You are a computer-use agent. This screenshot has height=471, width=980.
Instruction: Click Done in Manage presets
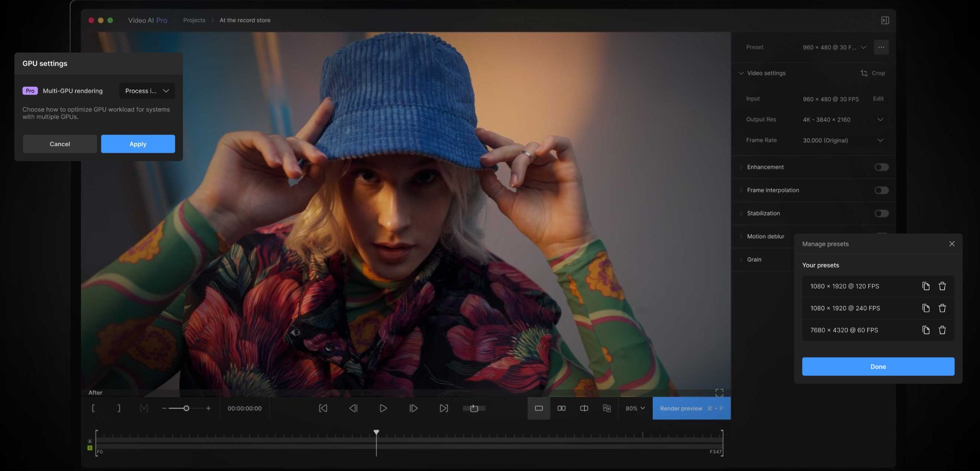pos(878,366)
